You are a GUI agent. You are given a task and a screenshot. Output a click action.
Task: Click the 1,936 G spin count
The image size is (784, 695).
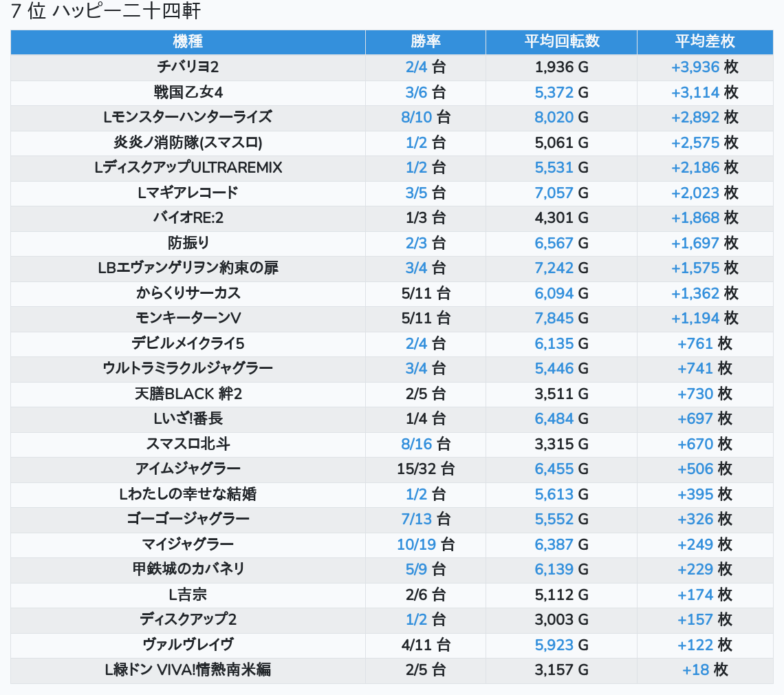click(561, 67)
